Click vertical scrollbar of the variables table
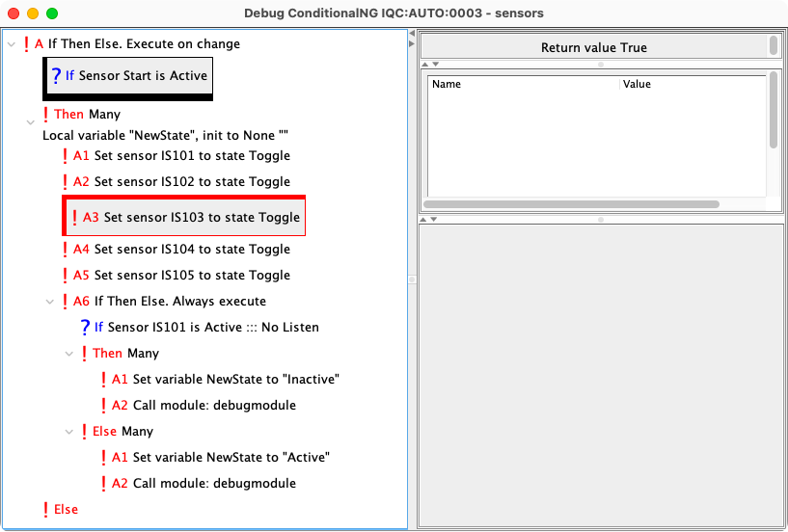This screenshot has width=788, height=532. point(774,111)
